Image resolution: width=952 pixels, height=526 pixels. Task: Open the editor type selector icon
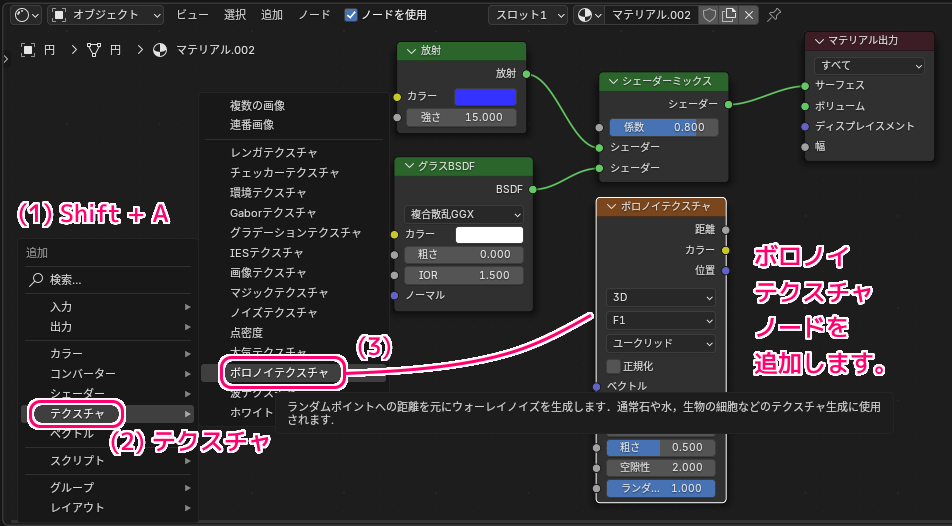(26, 15)
